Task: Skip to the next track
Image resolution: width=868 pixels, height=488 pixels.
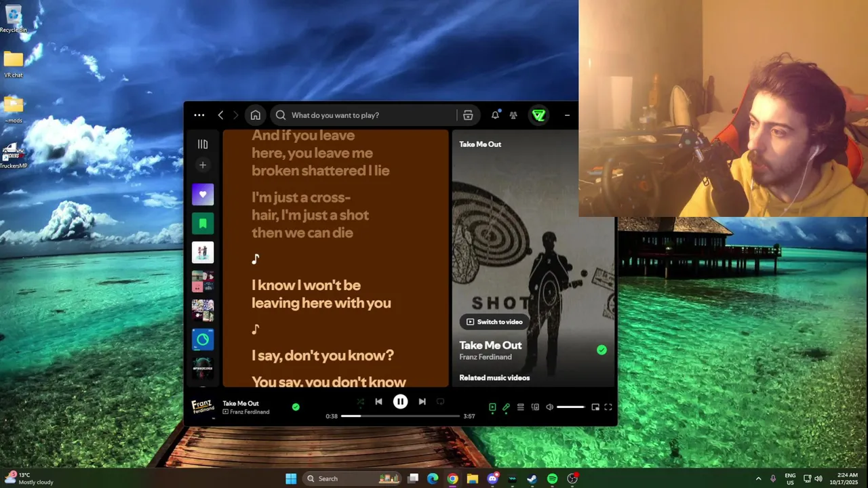Action: point(422,402)
